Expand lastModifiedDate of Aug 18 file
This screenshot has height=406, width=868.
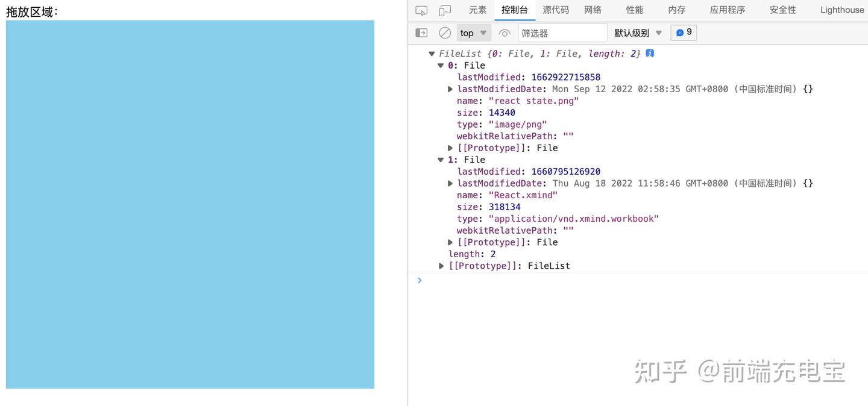[x=450, y=183]
